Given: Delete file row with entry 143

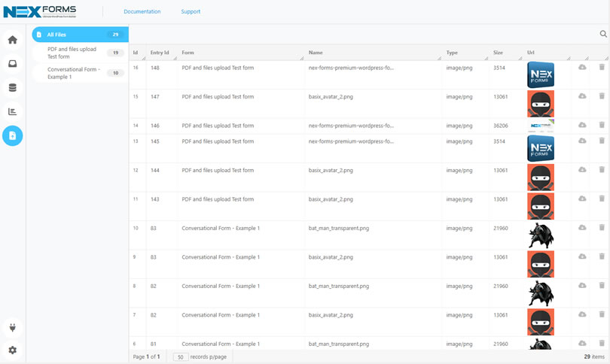Looking at the screenshot, I should click(602, 199).
